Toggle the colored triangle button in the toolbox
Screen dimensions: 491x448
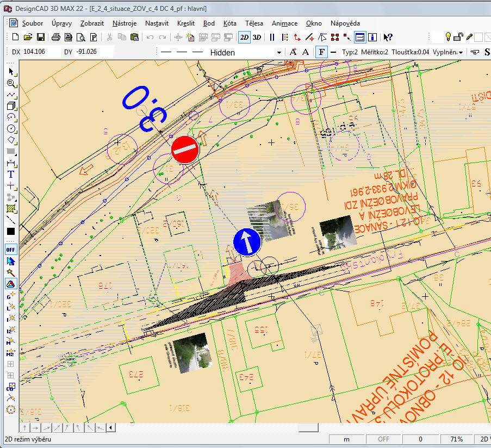pyautogui.click(x=11, y=284)
